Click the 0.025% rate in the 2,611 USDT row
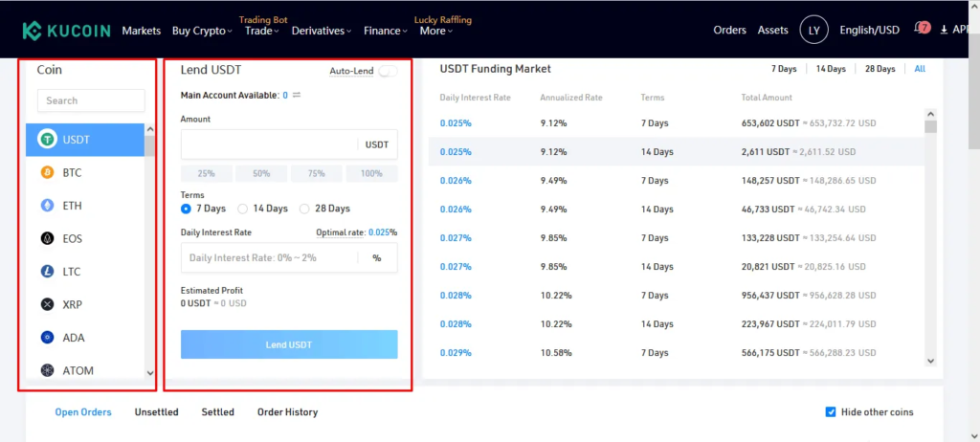Screen dimensions: 980x442 (456, 152)
